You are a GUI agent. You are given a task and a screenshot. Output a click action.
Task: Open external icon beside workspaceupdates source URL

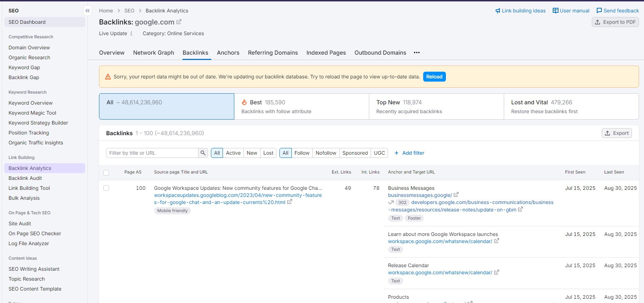click(290, 202)
